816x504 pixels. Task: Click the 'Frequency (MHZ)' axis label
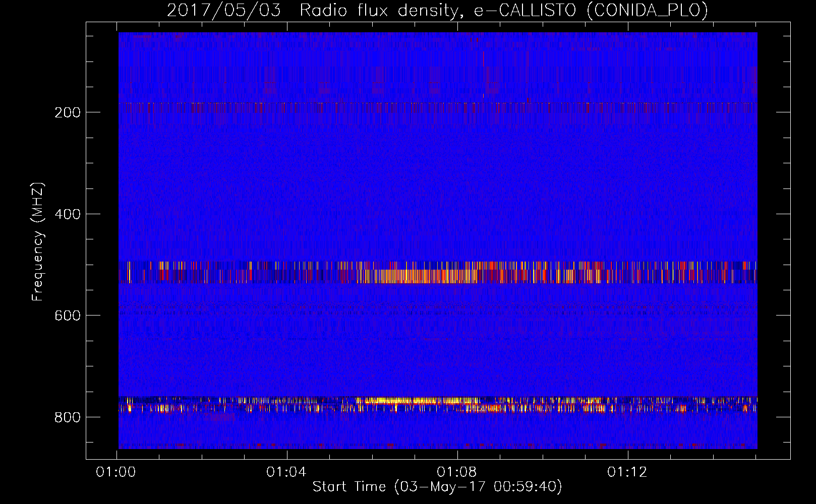tap(38, 241)
